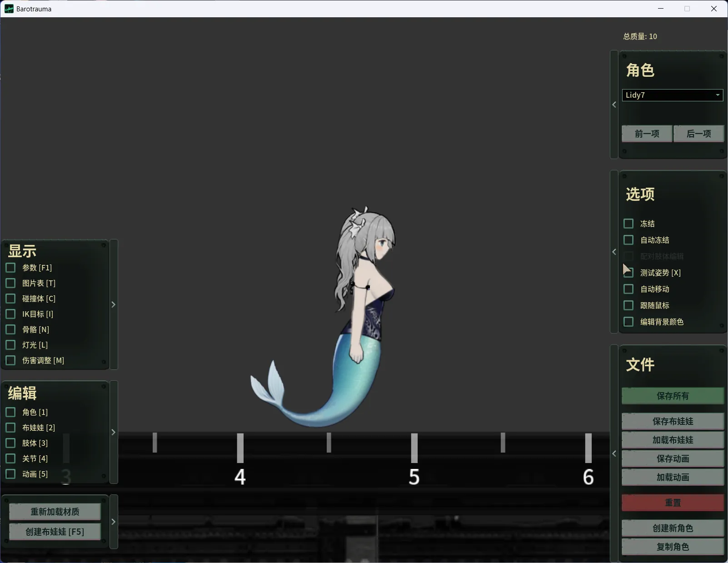
Task: Collapse the 编辑 panel with side arrow
Action: point(114,432)
